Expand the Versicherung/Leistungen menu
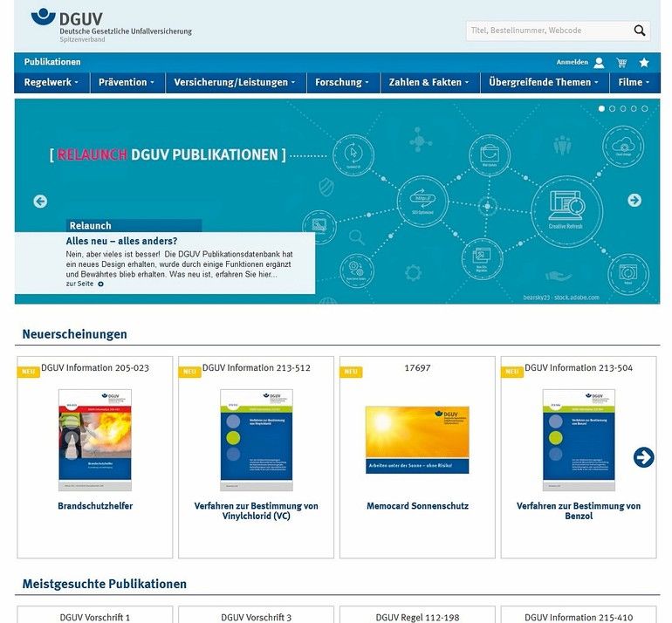 click(x=236, y=82)
